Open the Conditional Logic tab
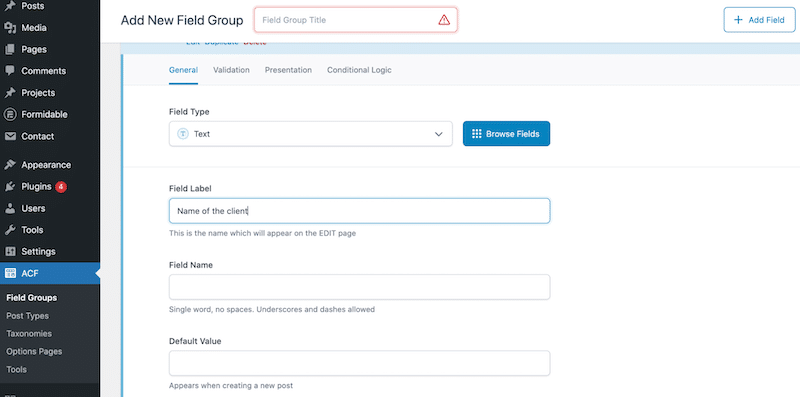The image size is (800, 397). click(x=359, y=70)
